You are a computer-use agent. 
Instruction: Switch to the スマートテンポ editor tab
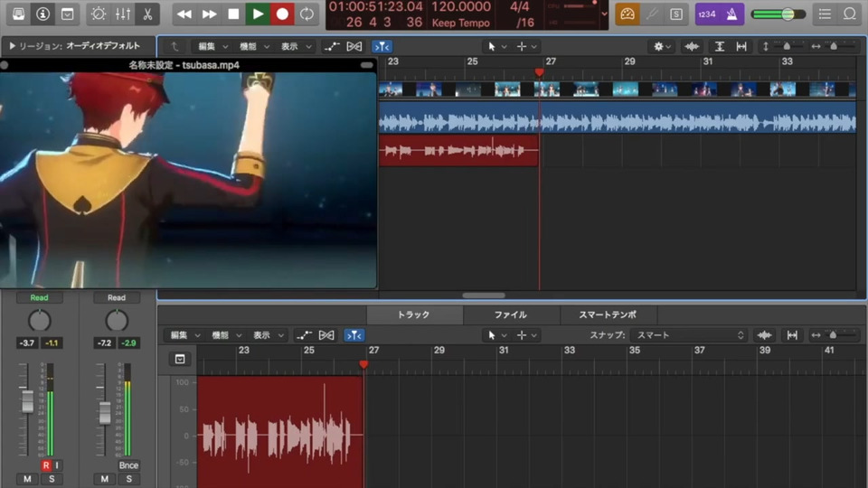pos(608,314)
